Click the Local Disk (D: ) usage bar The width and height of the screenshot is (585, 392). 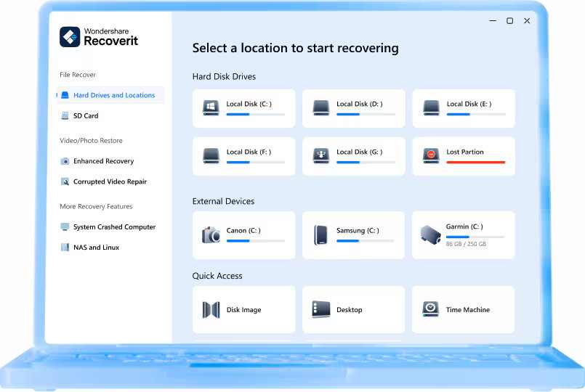366,115
